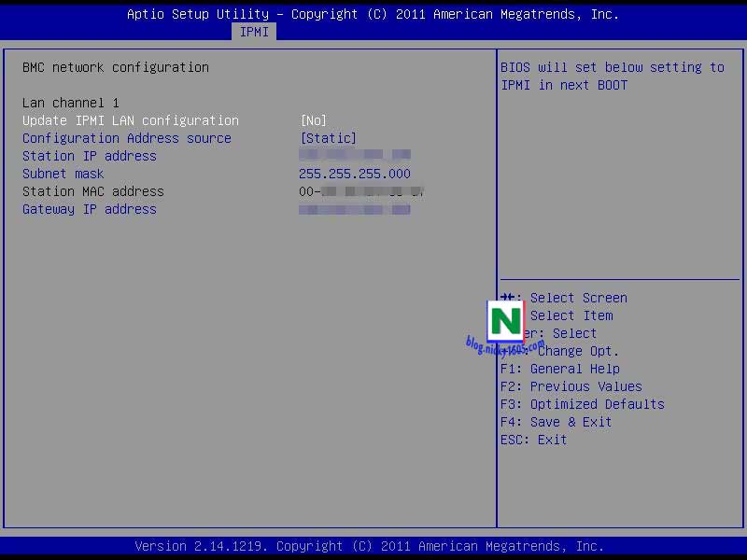Click ESC: Exit hint
This screenshot has width=747, height=560.
(x=533, y=440)
